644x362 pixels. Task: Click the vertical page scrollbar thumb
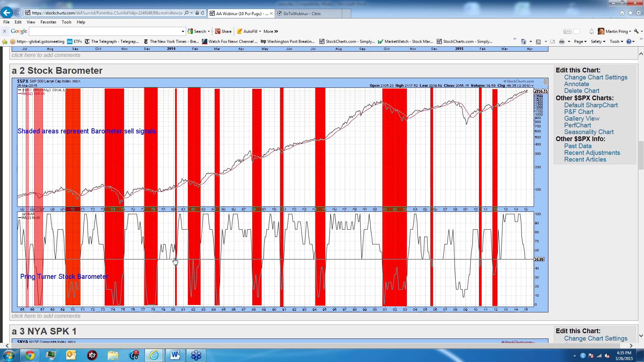(641, 156)
